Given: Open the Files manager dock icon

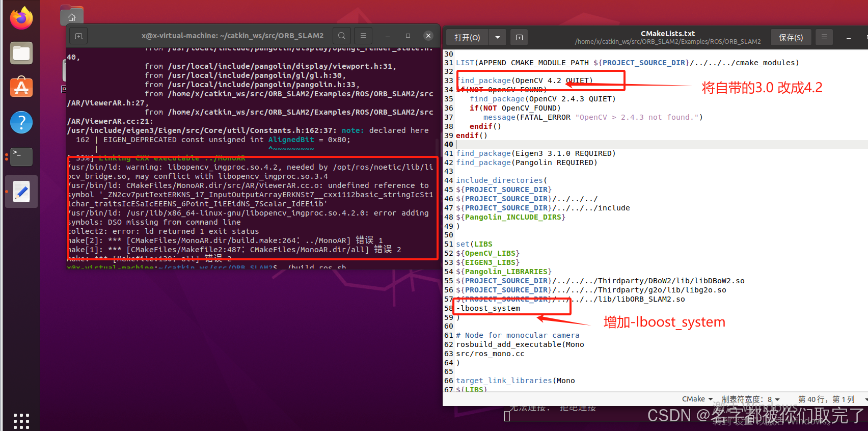Looking at the screenshot, I should coord(21,53).
